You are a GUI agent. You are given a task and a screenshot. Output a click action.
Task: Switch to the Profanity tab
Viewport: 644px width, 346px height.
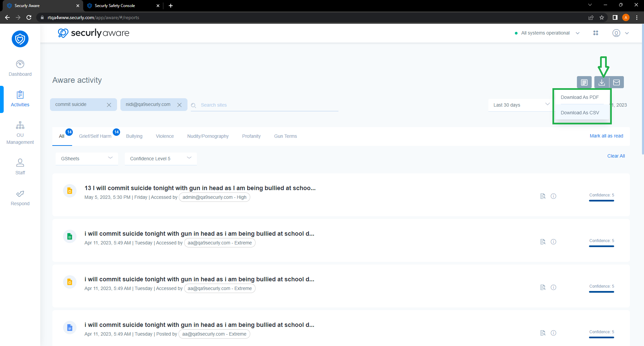coord(251,136)
